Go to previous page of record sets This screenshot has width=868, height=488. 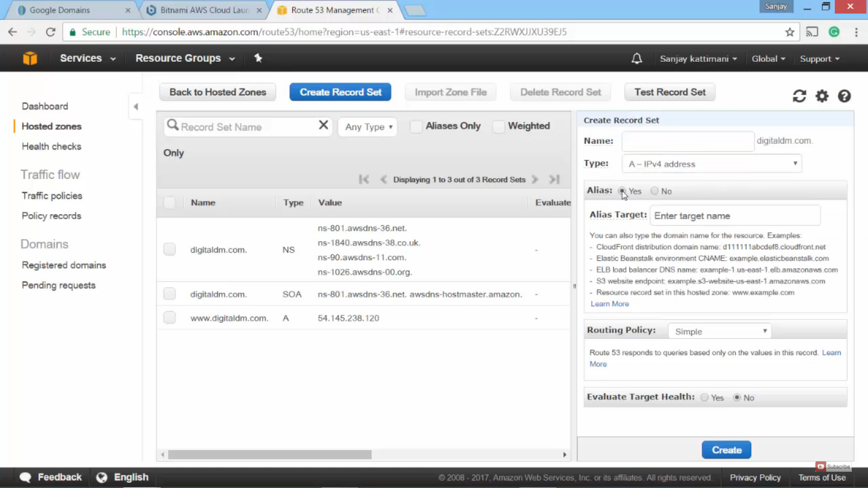click(x=383, y=179)
